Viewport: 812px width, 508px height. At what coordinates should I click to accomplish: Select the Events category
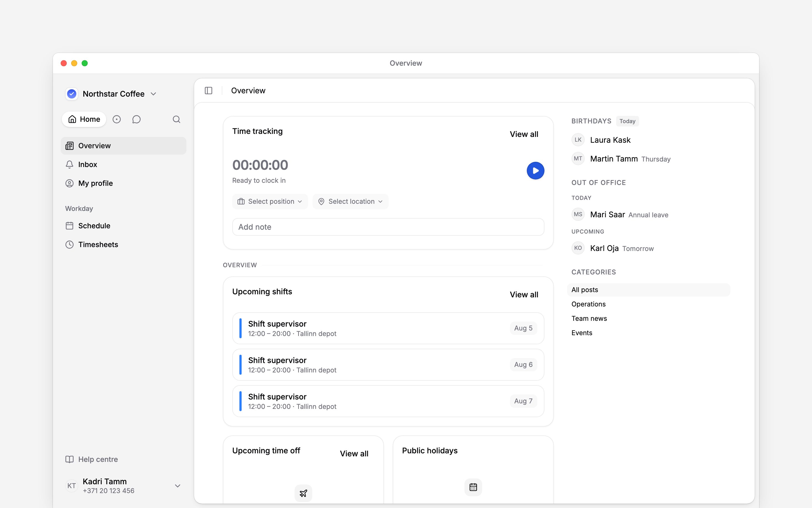pos(648,333)
